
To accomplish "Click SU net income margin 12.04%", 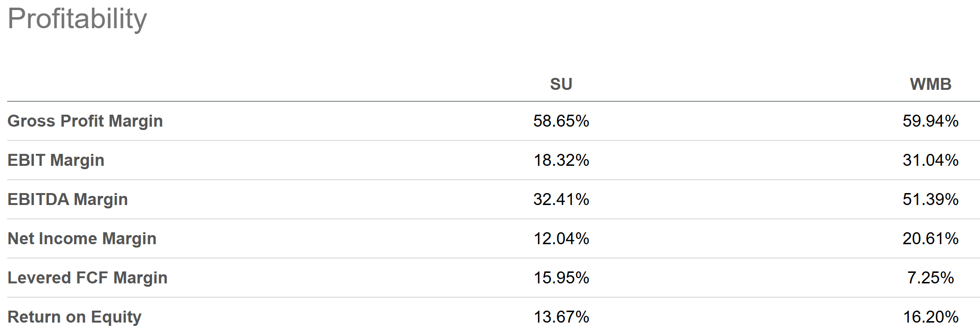I will pyautogui.click(x=561, y=238).
